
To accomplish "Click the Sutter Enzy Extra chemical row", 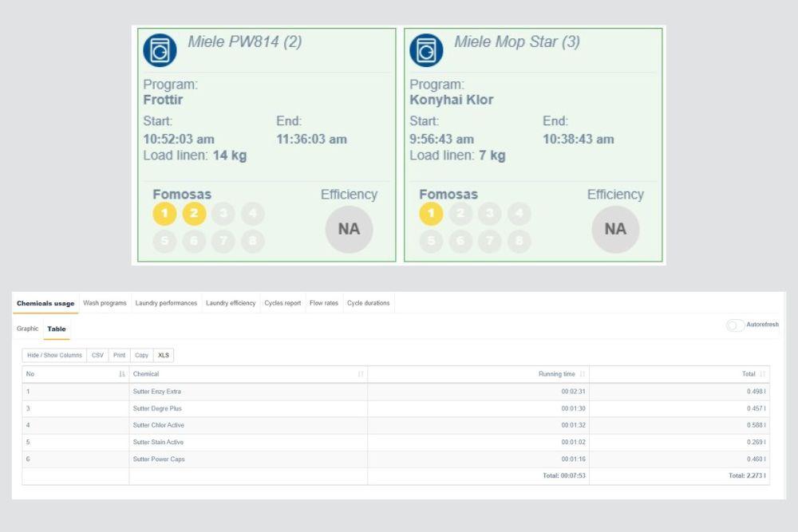I will pyautogui.click(x=396, y=392).
